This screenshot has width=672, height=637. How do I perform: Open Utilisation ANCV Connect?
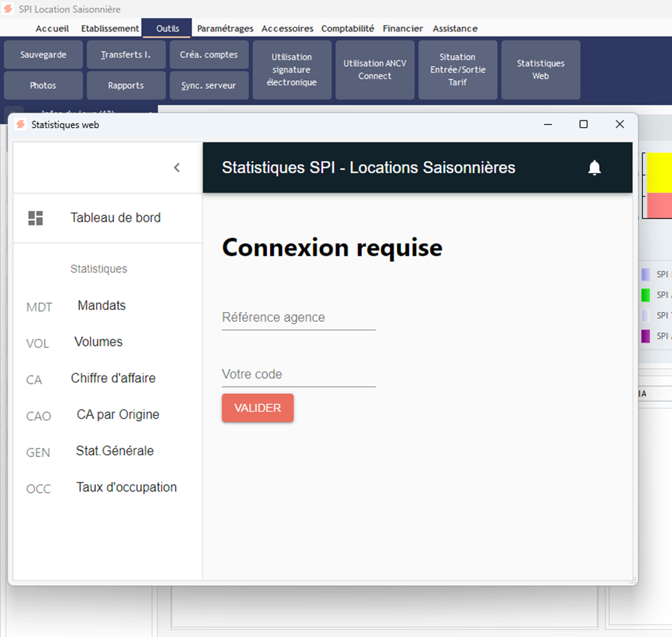375,70
